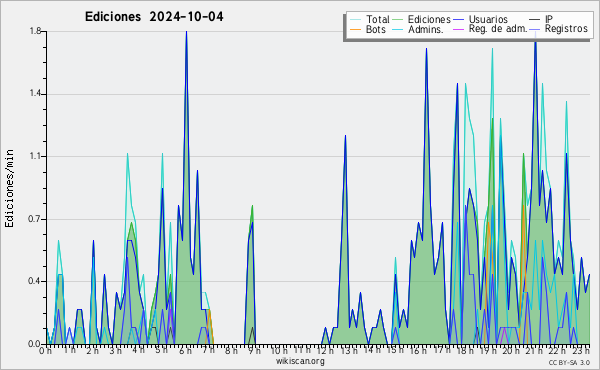Click the '9 h' x-axis label

pos(254,350)
